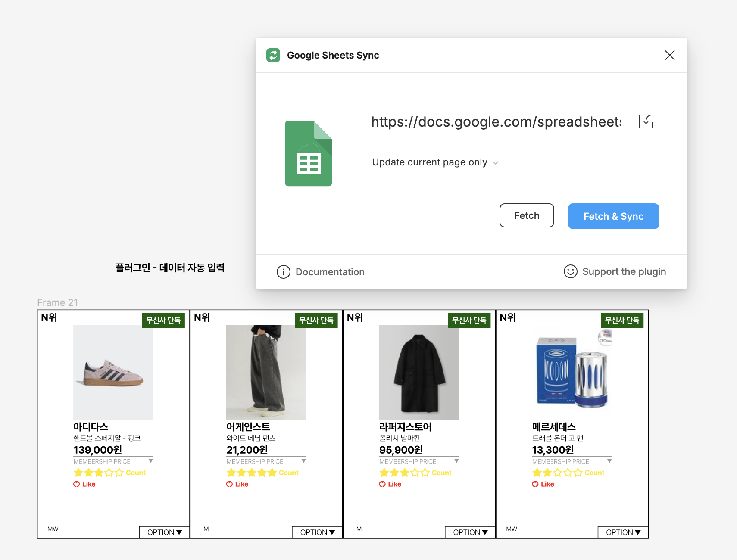Click the brand name 라퍼지스토어
This screenshot has height=560, width=737.
406,427
